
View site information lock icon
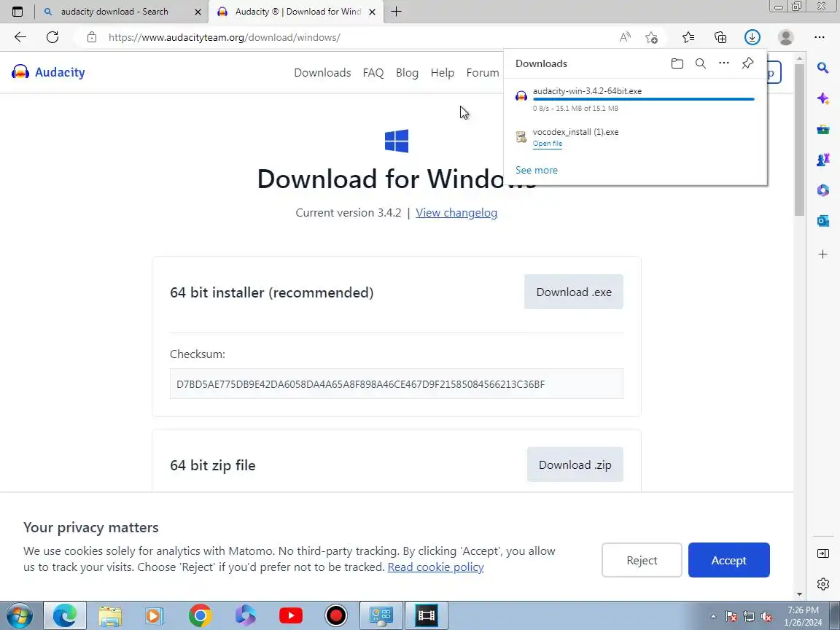(92, 37)
